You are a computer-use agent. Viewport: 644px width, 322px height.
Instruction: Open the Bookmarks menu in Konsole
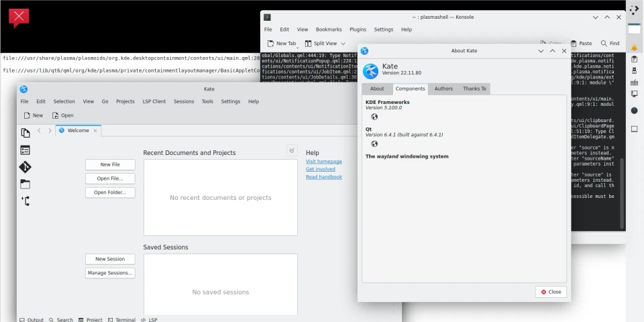pyautogui.click(x=329, y=30)
